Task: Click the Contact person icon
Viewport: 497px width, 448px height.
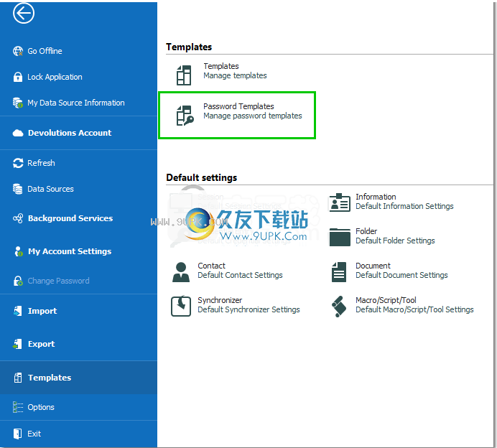Action: (181, 272)
